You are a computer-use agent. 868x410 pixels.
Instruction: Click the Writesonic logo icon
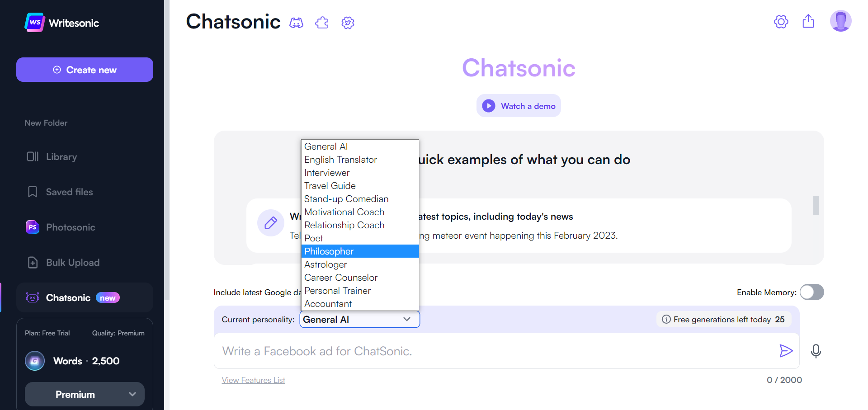(x=35, y=23)
